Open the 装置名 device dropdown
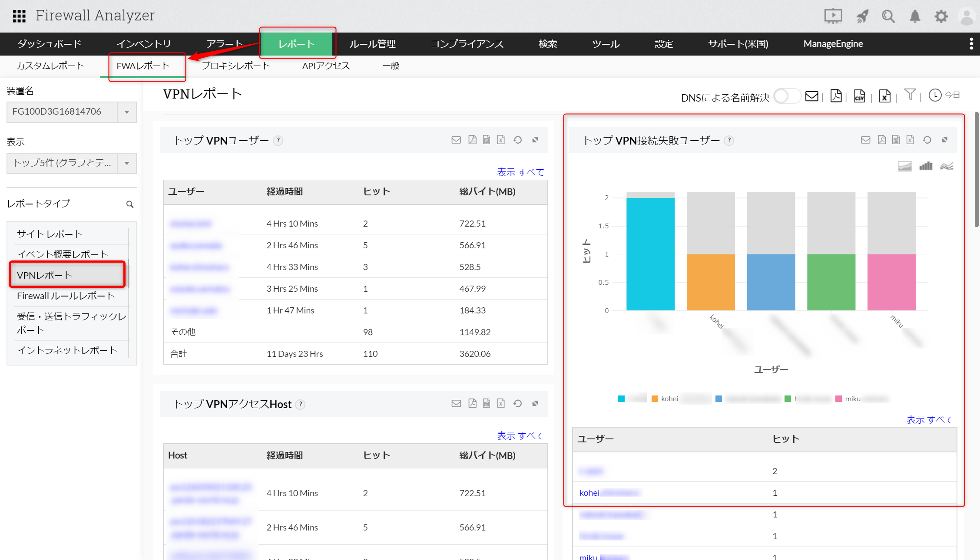Viewport: 980px width, 560px height. (x=127, y=112)
